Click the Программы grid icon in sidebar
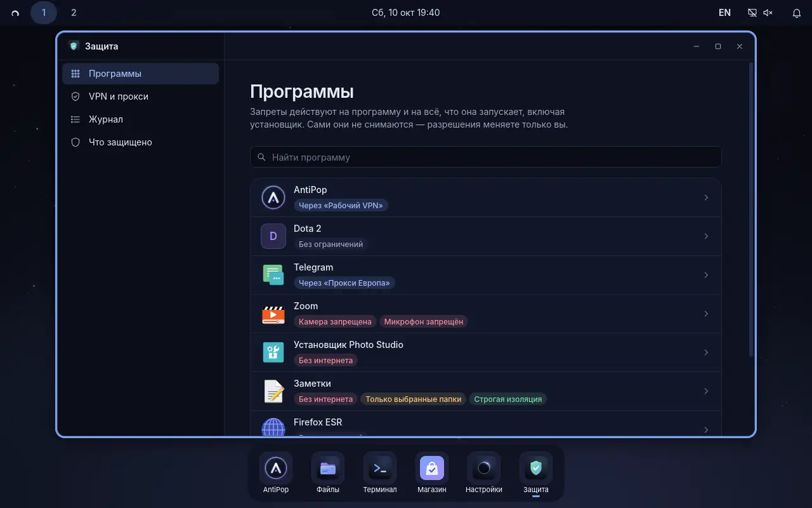This screenshot has height=508, width=812. coord(75,74)
